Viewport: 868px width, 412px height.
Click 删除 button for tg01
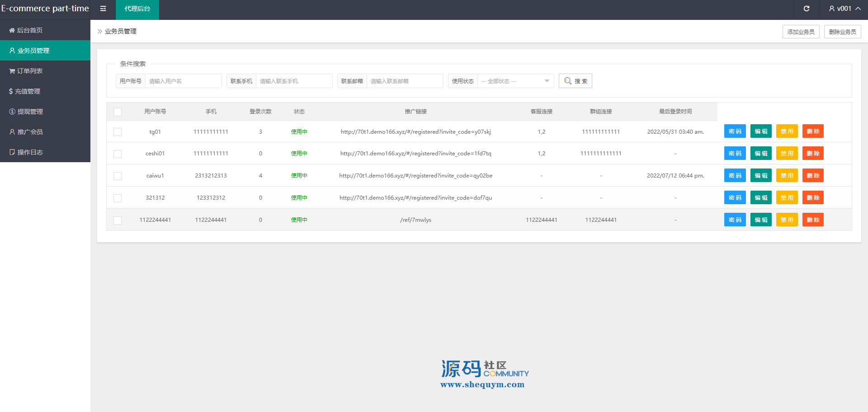click(813, 131)
